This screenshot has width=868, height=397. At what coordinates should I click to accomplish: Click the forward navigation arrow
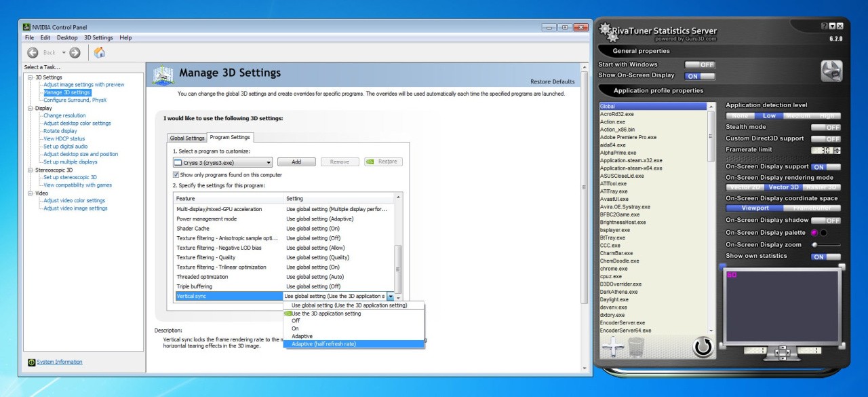pos(75,52)
